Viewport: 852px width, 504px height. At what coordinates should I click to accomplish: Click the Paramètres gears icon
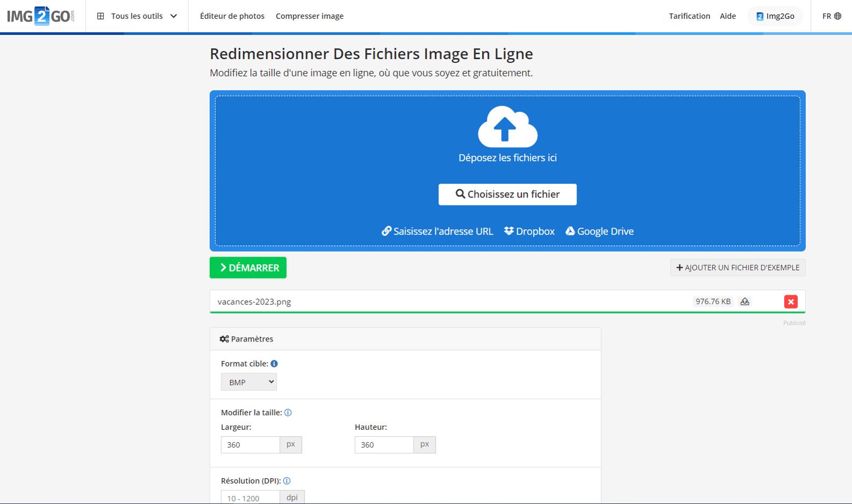224,339
